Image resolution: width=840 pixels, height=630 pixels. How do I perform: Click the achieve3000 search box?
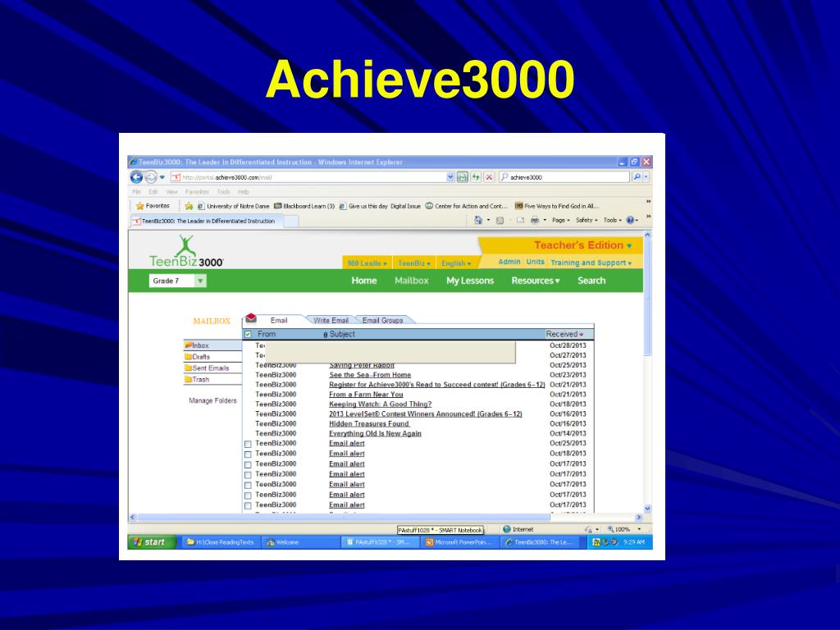click(564, 177)
